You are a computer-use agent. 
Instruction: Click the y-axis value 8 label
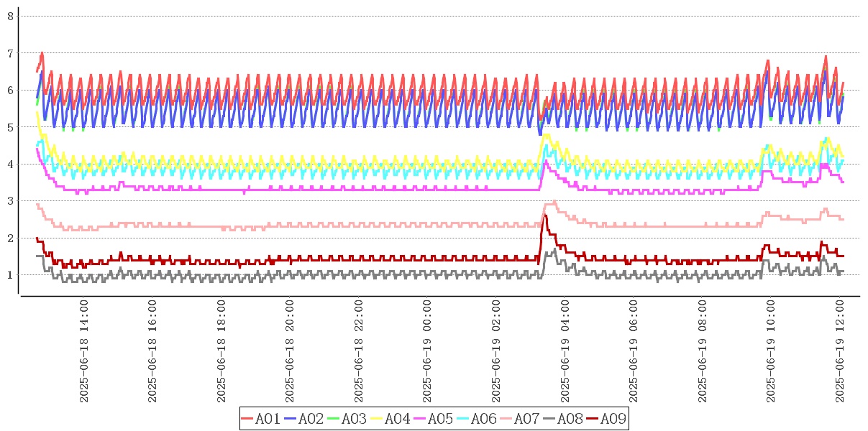tap(10, 16)
